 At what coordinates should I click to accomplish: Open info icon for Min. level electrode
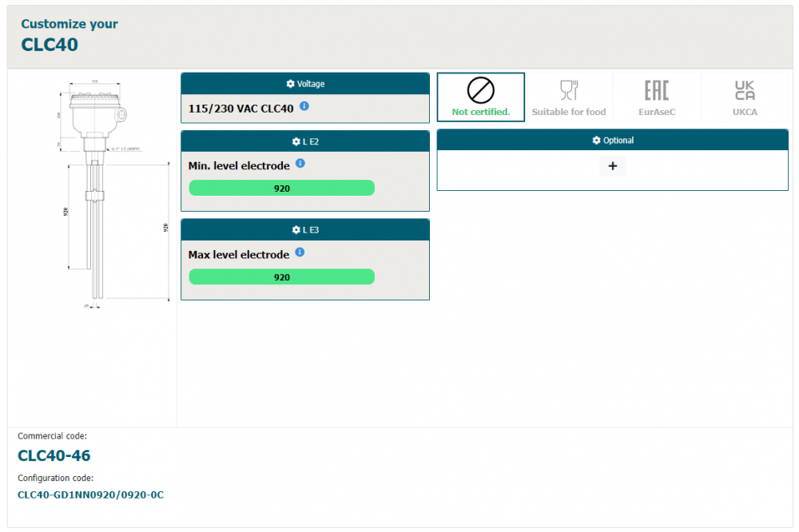(300, 164)
